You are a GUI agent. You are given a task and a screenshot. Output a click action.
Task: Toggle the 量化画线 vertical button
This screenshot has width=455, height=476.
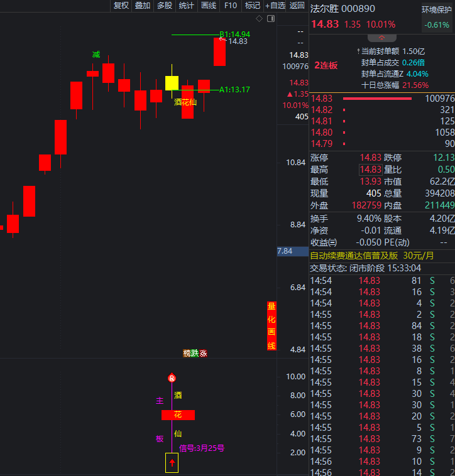point(271,326)
